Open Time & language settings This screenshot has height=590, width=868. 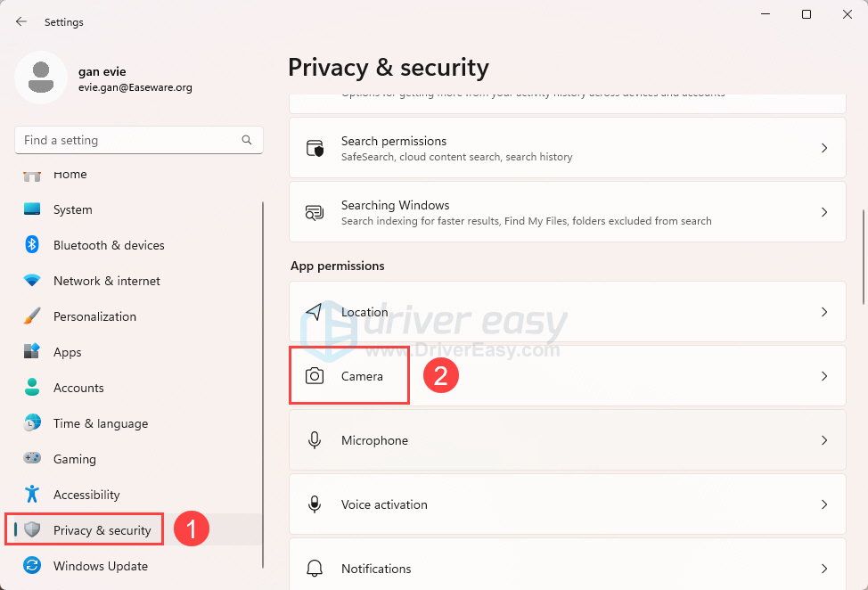pos(100,423)
